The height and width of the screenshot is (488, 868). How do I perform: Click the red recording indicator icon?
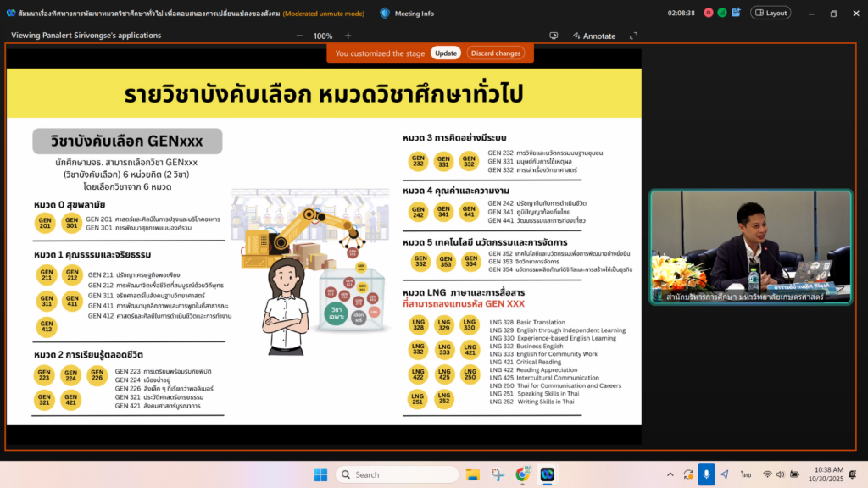tap(708, 13)
